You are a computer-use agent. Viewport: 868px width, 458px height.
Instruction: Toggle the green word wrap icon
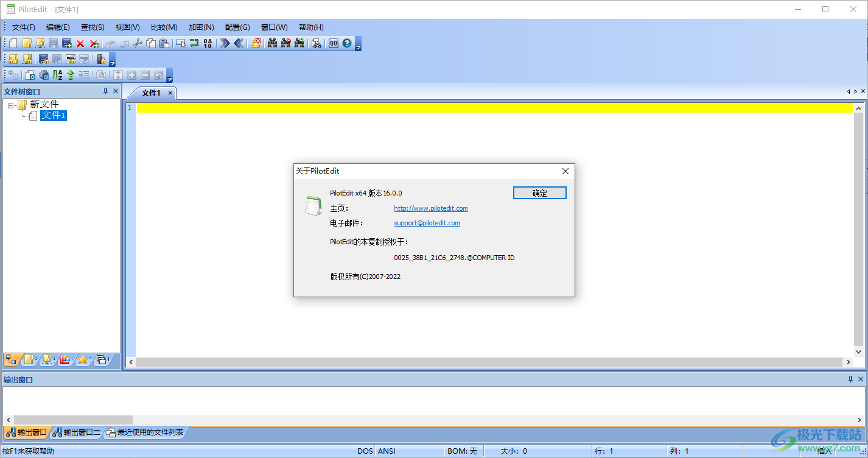coord(194,43)
